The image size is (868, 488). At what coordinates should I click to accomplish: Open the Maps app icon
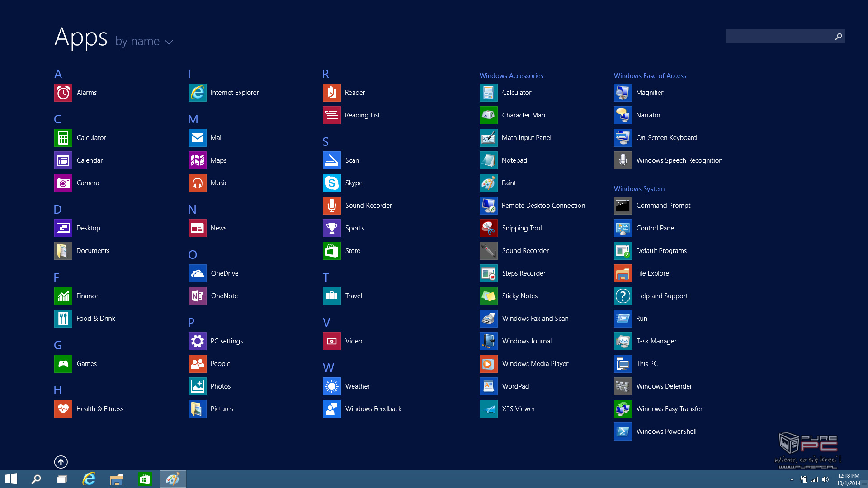point(198,160)
